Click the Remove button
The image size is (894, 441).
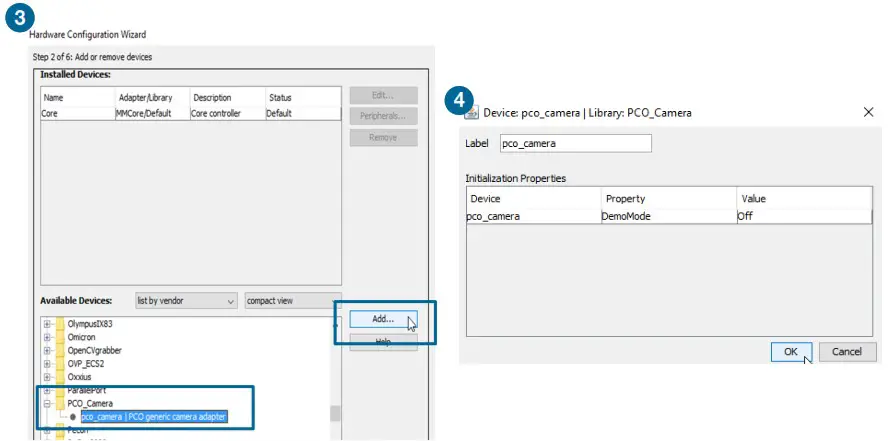coord(383,137)
